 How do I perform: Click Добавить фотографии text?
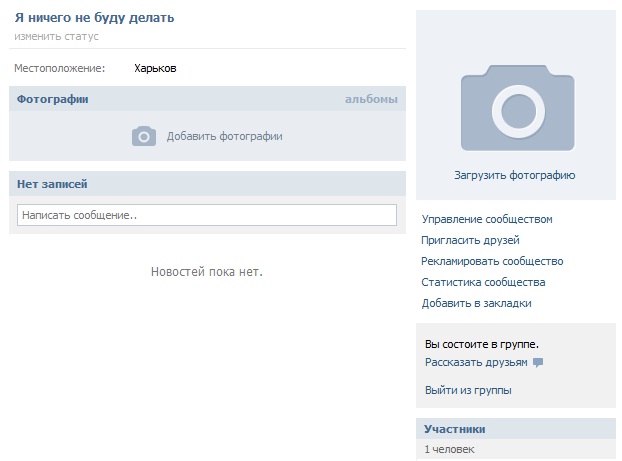click(225, 136)
